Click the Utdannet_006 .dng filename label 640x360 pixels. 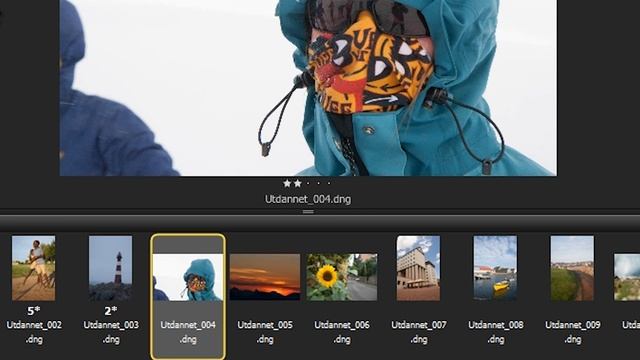pyautogui.click(x=342, y=332)
